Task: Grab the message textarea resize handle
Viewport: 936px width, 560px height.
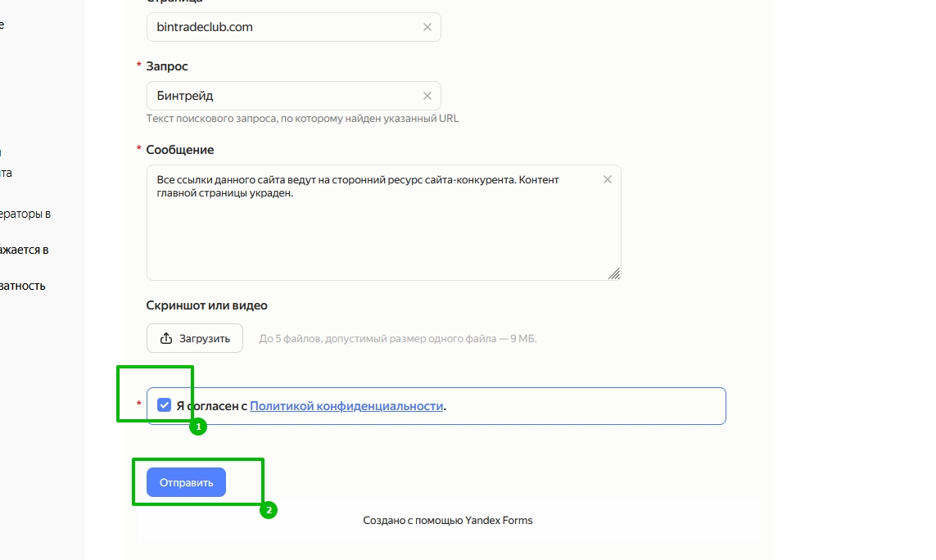Action: (614, 274)
